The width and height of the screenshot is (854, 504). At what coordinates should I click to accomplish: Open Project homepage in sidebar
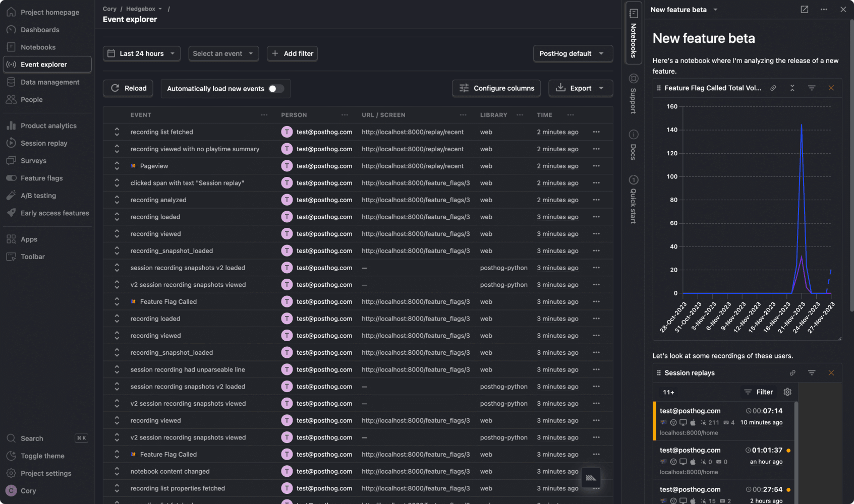pos(47,12)
